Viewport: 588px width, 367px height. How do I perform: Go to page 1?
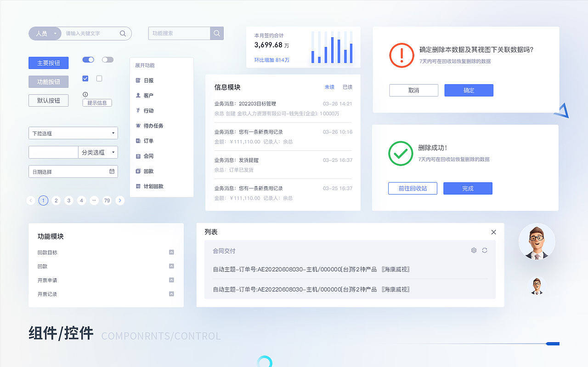43,201
